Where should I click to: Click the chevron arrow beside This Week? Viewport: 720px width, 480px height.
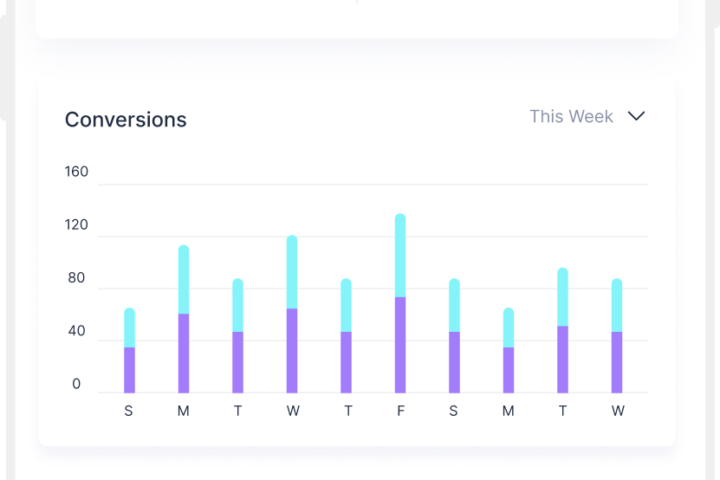click(x=636, y=116)
